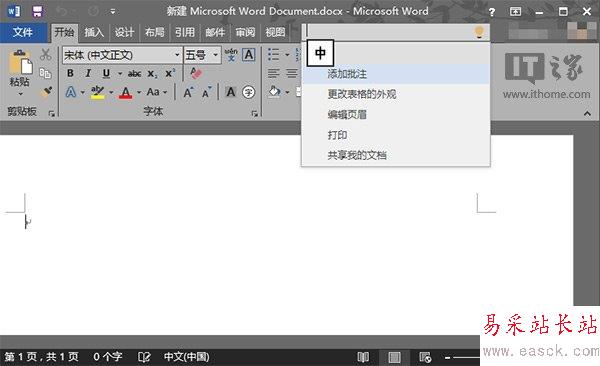Open the text effects dropdown arrow
This screenshot has height=366, width=600.
pyautogui.click(x=82, y=93)
